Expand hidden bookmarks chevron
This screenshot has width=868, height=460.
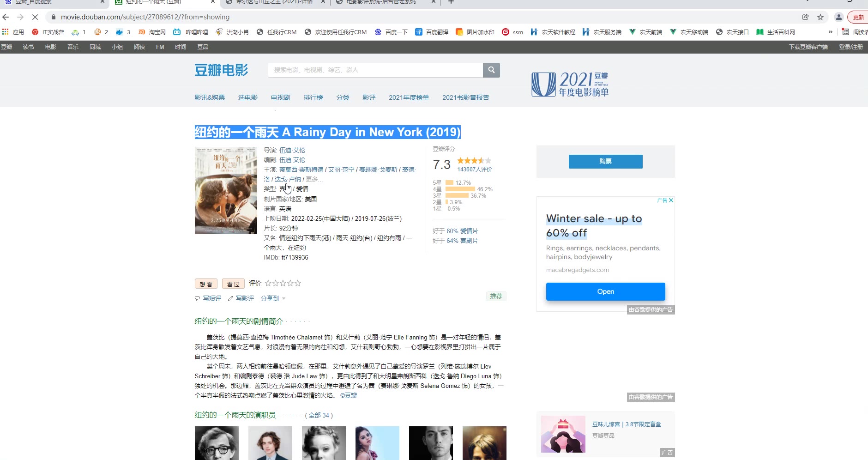(x=831, y=32)
